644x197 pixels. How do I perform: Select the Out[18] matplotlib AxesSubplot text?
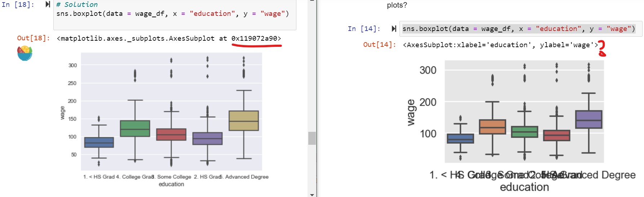169,39
